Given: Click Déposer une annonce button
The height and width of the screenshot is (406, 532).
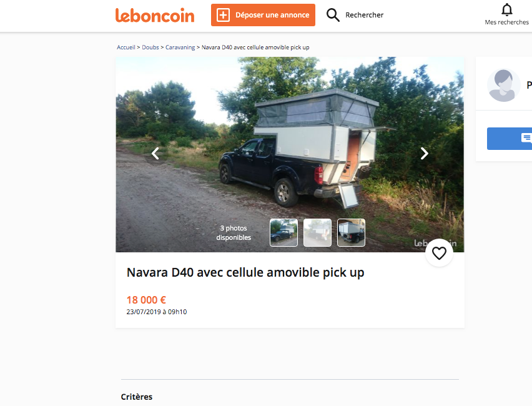Looking at the screenshot, I should pos(263,15).
